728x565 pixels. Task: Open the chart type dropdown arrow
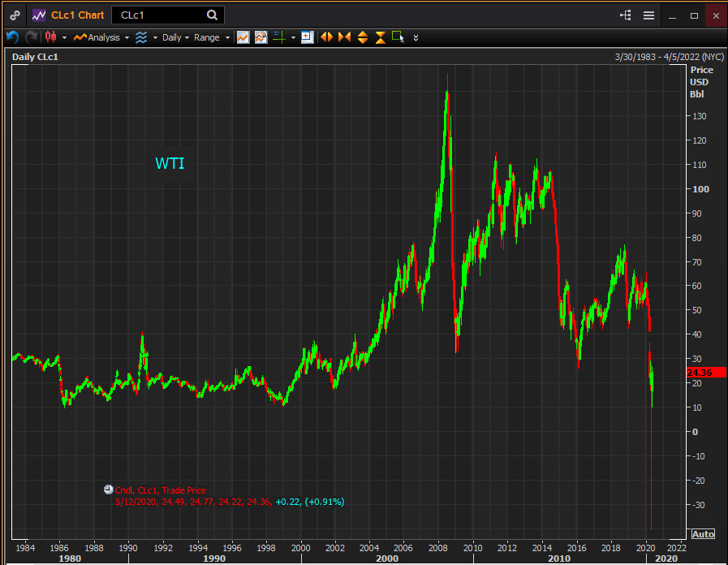[x=65, y=37]
